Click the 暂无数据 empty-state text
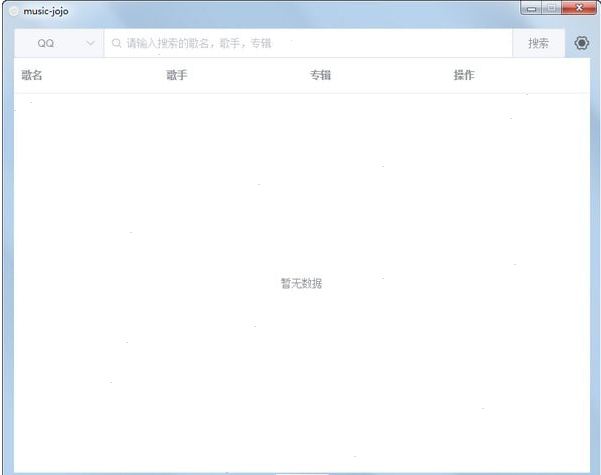 point(301,283)
